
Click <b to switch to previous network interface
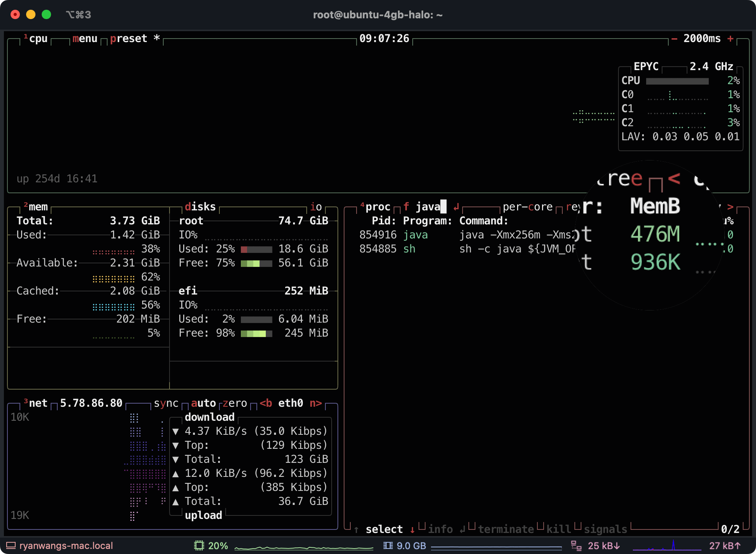[x=266, y=403]
